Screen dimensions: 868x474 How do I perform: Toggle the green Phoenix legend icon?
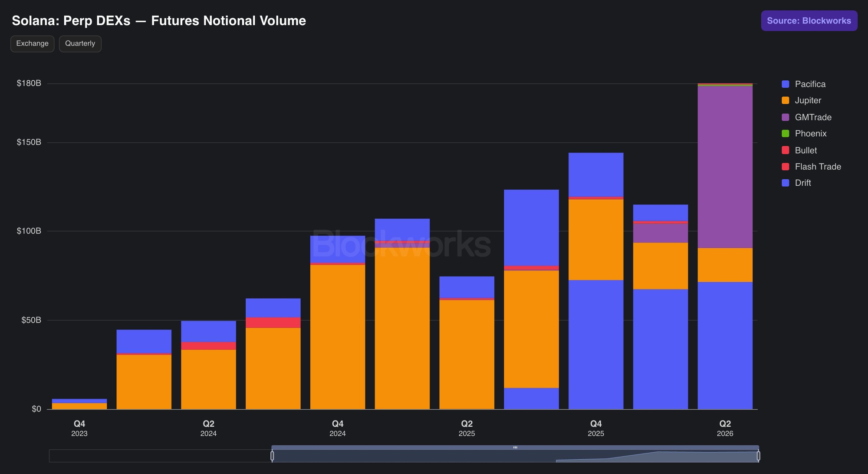pos(785,134)
